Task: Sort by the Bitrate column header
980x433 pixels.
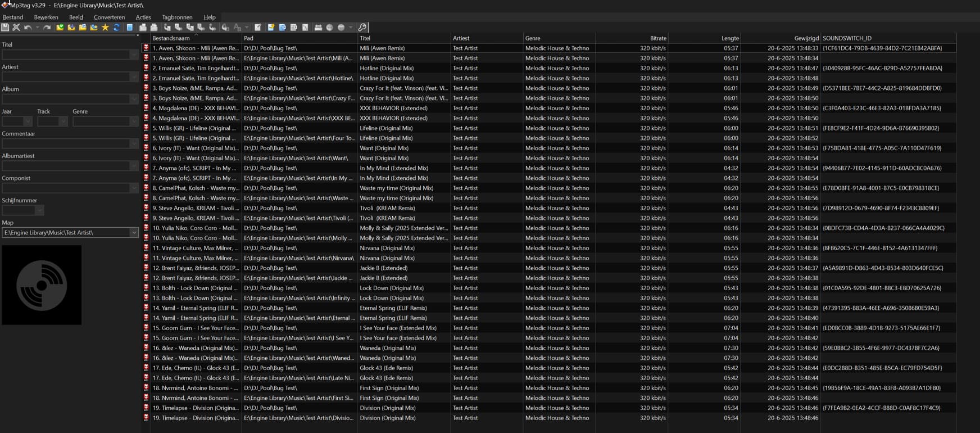Action: coord(632,38)
